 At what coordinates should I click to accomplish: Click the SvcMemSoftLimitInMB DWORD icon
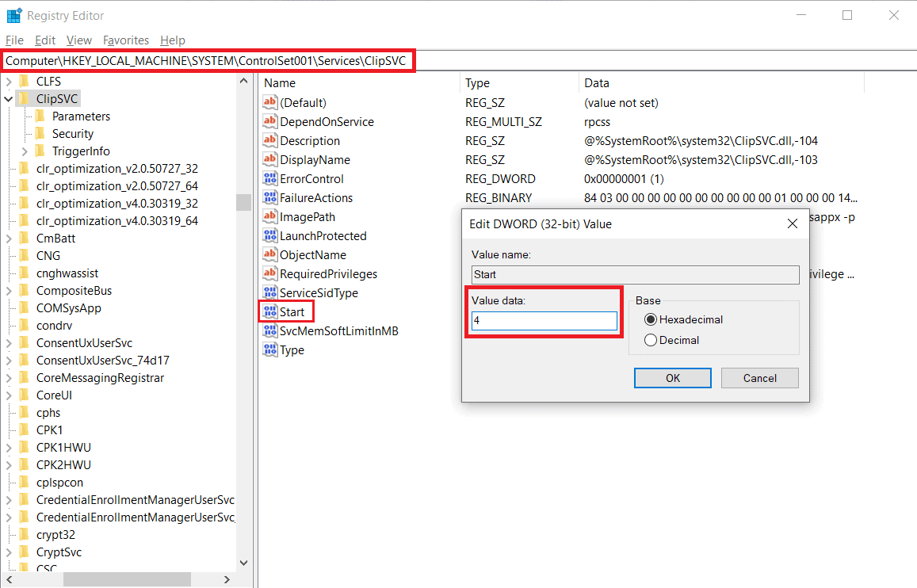269,330
